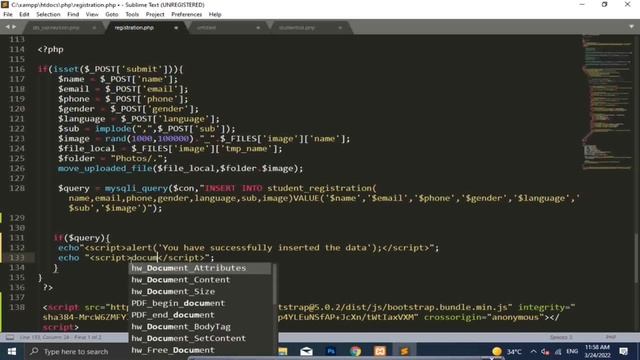The width and height of the screenshot is (640, 360).
Task: Open the Edit menu
Action: 24,14
